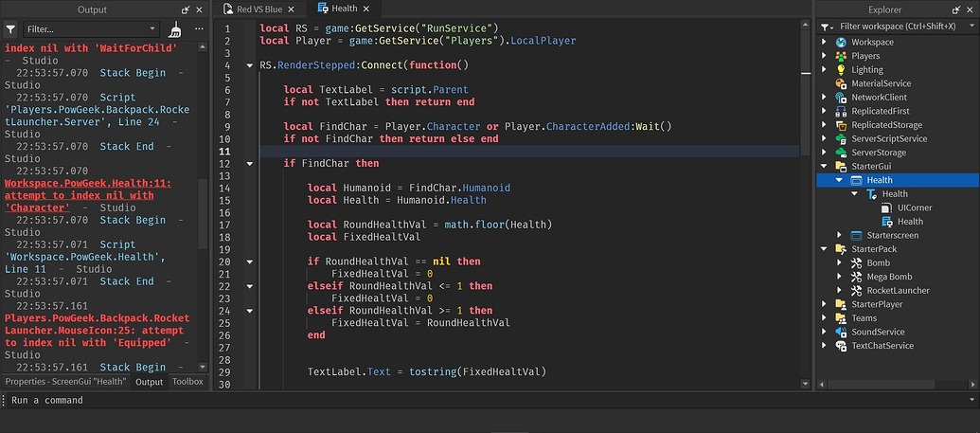Close the Output panel
The height and width of the screenshot is (433, 980).
coord(200,10)
